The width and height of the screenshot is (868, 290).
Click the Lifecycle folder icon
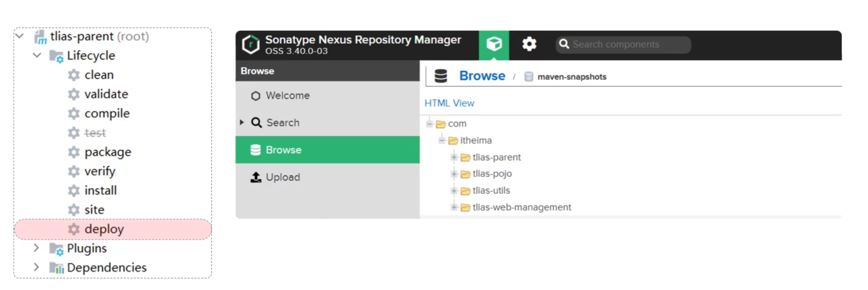[x=56, y=56]
